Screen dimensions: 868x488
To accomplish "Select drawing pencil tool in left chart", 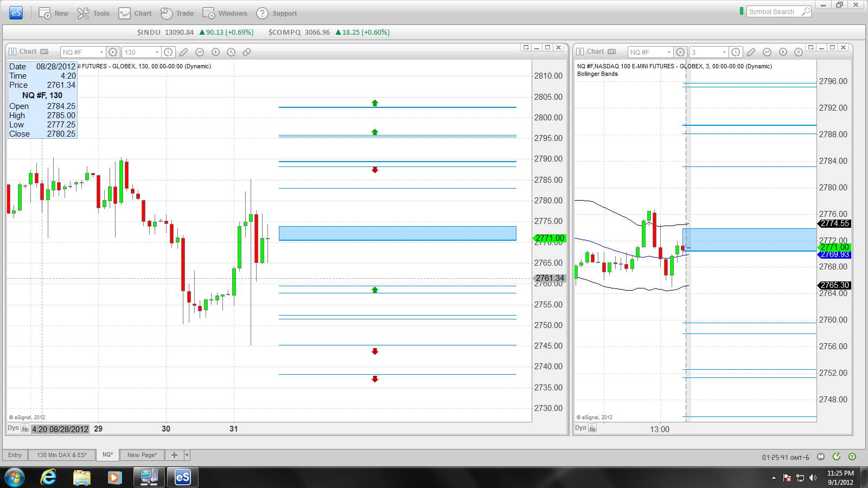I will tap(184, 52).
